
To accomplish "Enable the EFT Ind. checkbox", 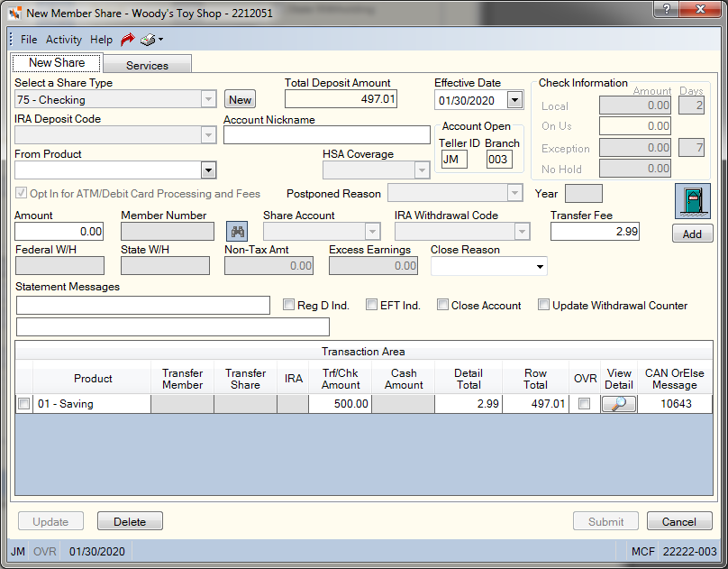I will pos(371,305).
